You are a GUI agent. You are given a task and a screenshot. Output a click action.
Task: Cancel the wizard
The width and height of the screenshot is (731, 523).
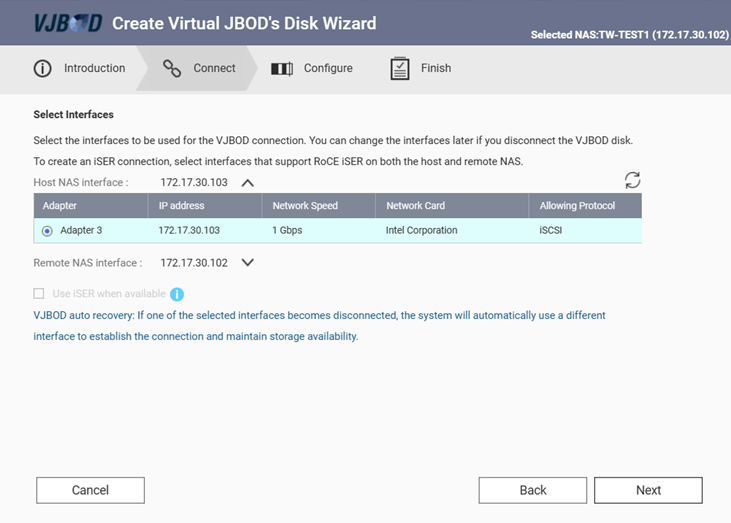pos(90,490)
